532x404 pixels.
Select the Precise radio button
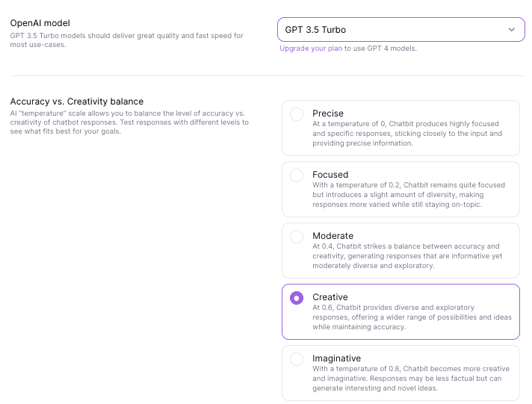[297, 114]
